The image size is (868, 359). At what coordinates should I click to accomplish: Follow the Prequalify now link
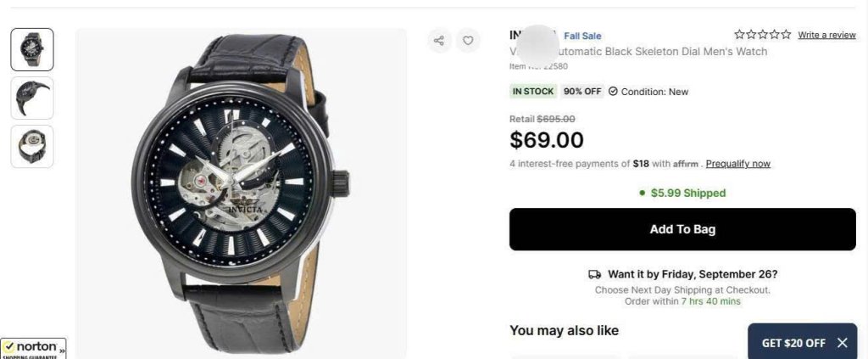click(737, 164)
